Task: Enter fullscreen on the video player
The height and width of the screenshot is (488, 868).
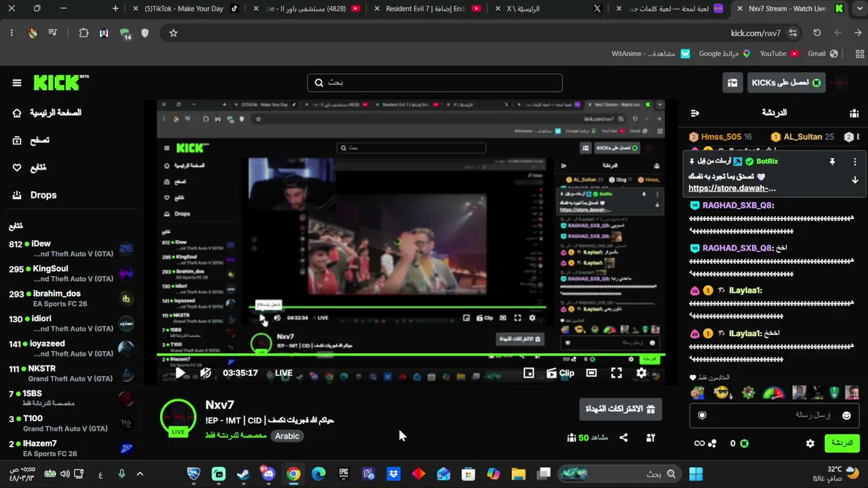Action: pyautogui.click(x=616, y=373)
